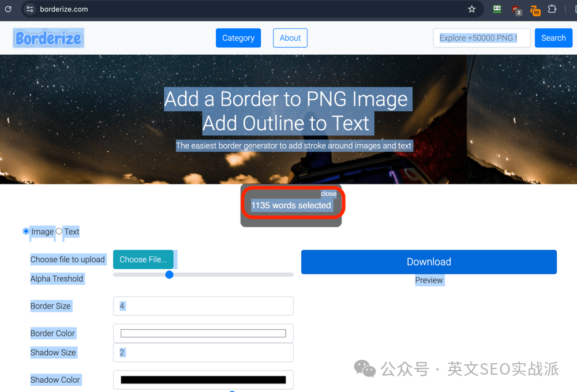Screen dimensions: 577x392
Task: Click the '1135 words selected' text
Action: 291,205
